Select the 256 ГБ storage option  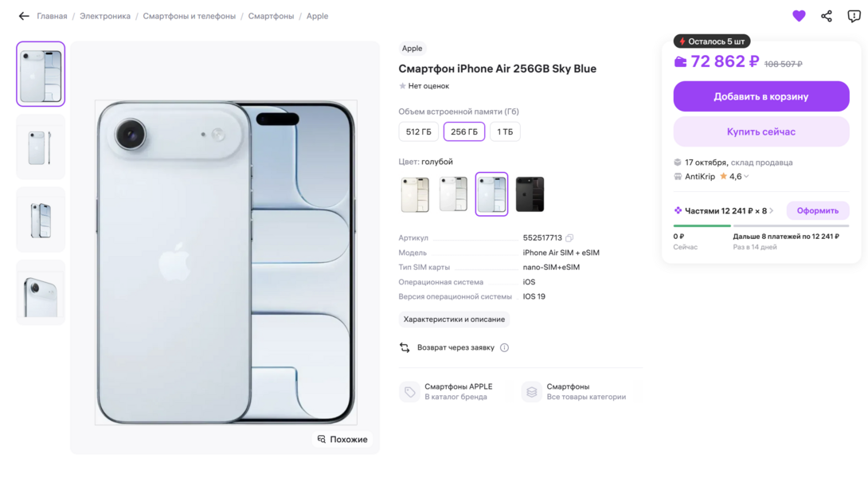[463, 132]
